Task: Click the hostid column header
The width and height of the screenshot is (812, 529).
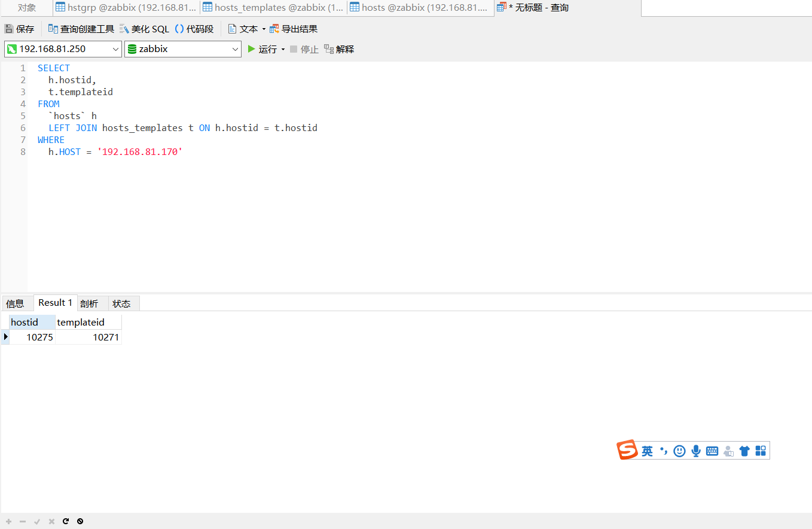Action: (32, 322)
